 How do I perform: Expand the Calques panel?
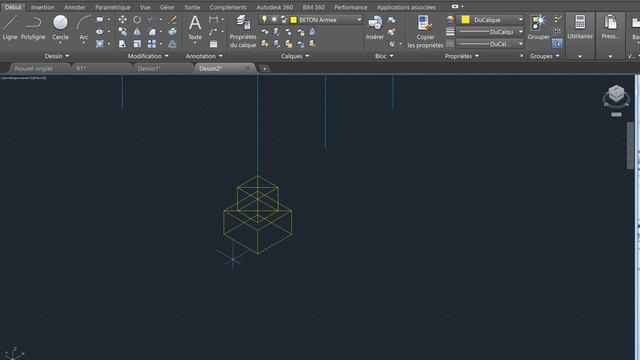coord(295,56)
